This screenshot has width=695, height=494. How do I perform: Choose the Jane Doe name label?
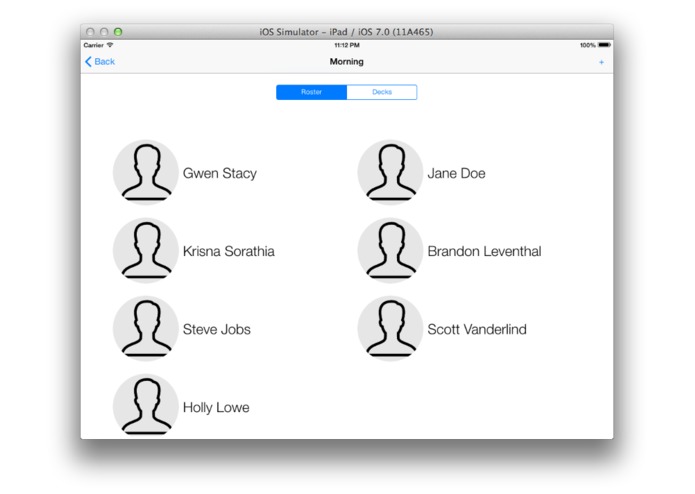(456, 173)
